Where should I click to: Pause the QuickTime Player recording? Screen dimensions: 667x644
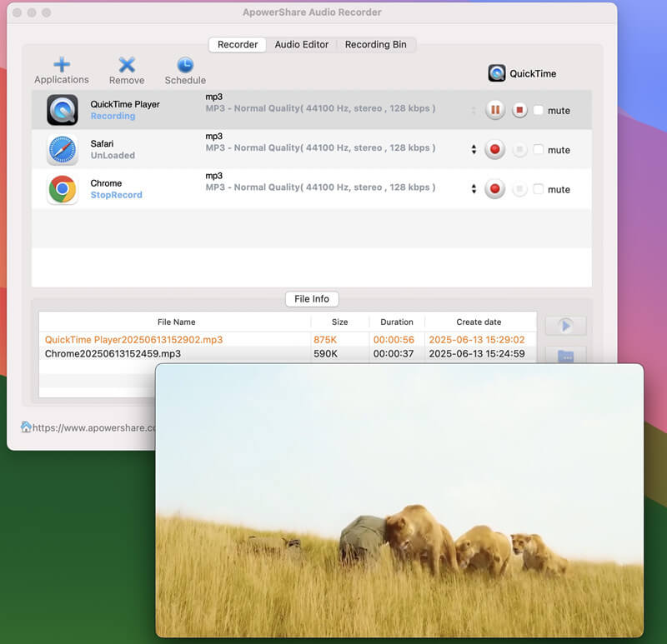pos(495,110)
